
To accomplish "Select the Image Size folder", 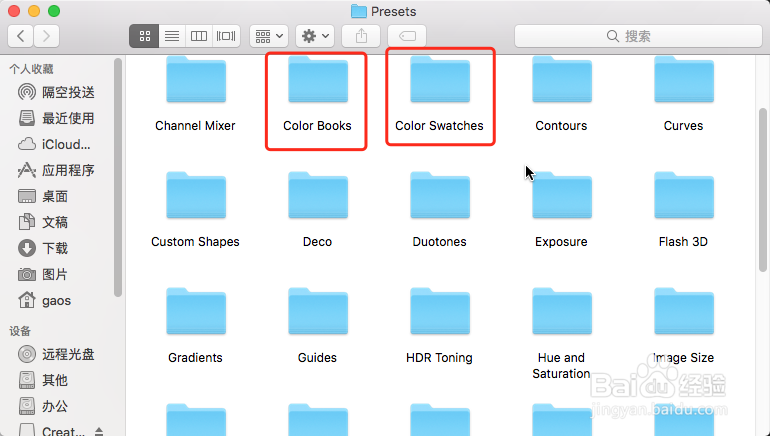I will [x=684, y=326].
